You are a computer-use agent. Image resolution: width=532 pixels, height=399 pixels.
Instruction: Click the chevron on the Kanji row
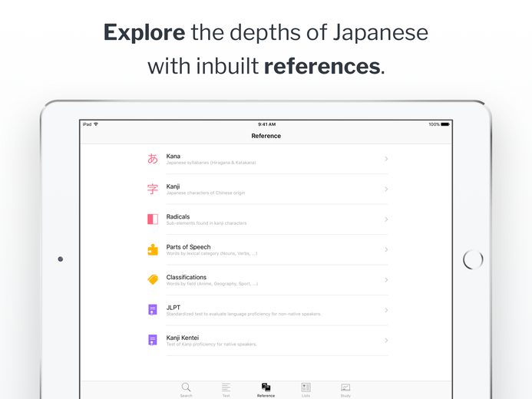click(386, 189)
